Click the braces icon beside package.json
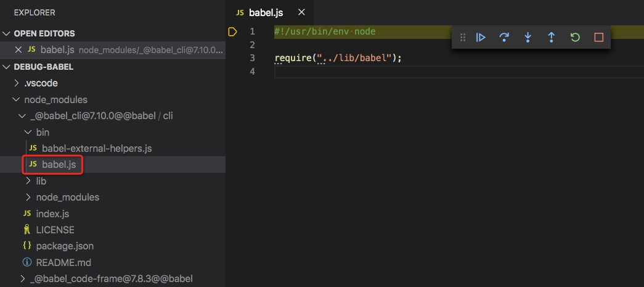The height and width of the screenshot is (287, 644). 27,246
